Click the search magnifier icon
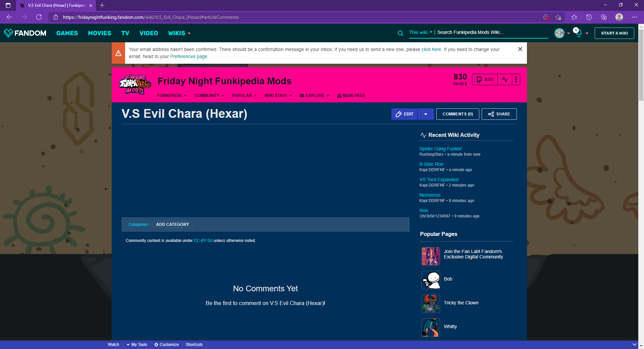Screen dimensions: 644x349 pos(400,33)
